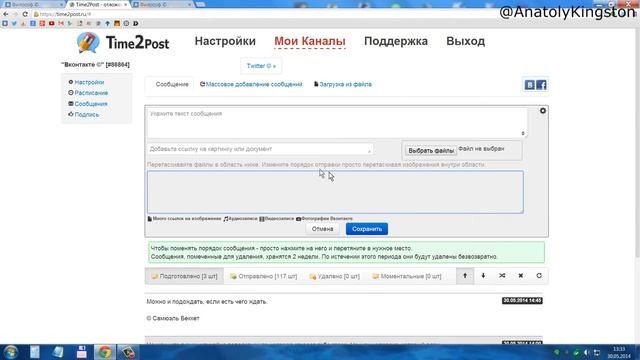
Task: Click Много ссылок на изображения link
Action: (x=184, y=219)
